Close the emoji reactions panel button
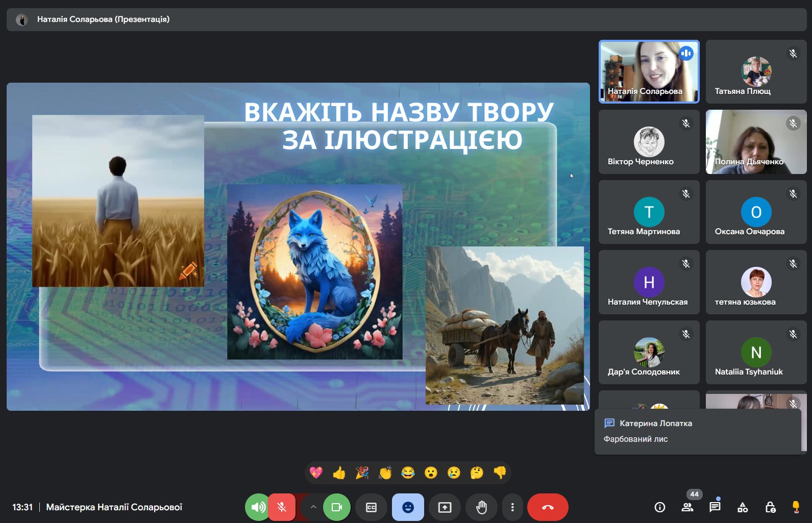The image size is (812, 523). [408, 507]
